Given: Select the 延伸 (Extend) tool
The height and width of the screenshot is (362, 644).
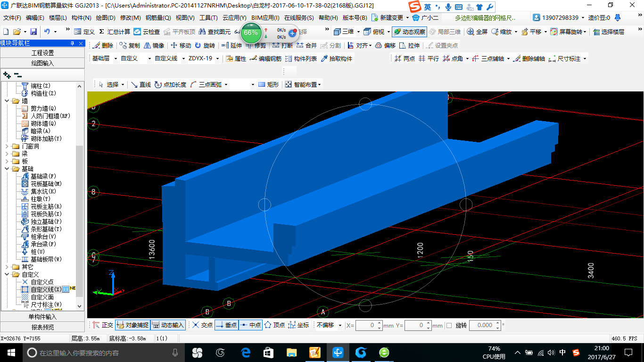Looking at the screenshot, I should pos(231,46).
